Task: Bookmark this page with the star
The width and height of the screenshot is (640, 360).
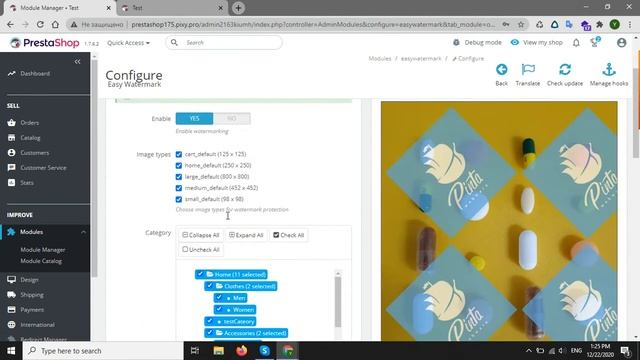Action: [x=521, y=24]
